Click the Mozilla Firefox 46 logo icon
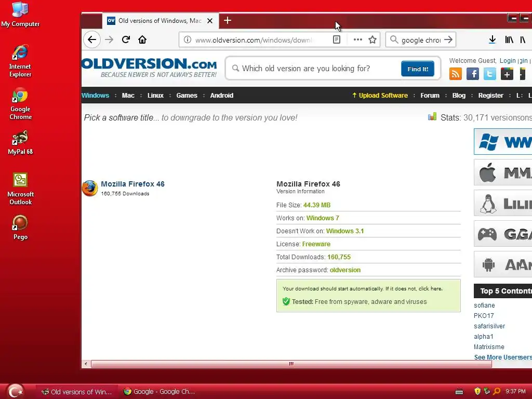Screen dimensions: 532x399 coord(90,188)
